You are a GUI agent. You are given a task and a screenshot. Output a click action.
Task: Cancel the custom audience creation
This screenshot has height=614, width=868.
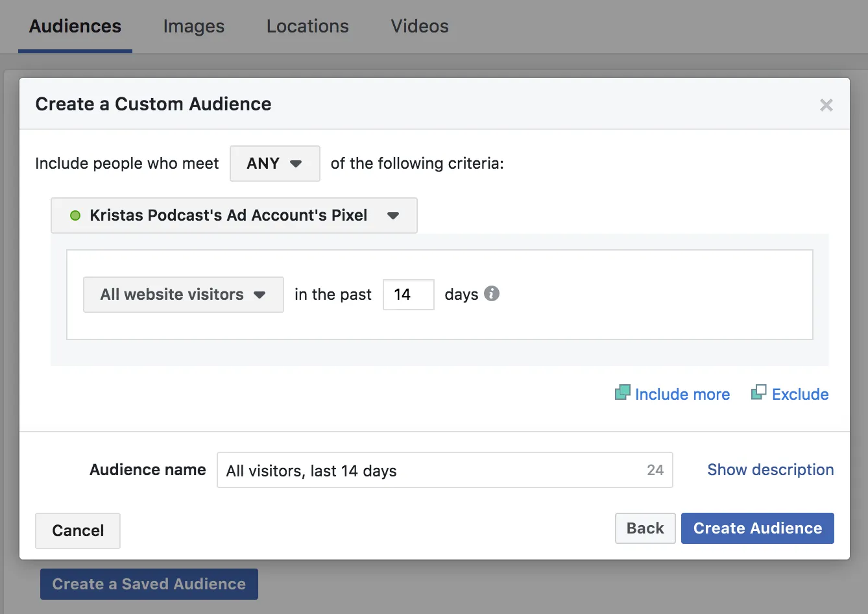(x=78, y=531)
